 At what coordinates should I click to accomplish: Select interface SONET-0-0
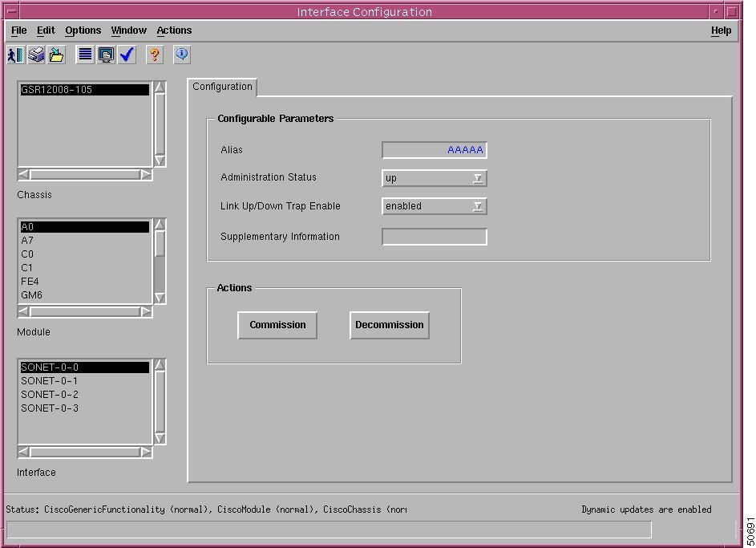click(x=85, y=367)
